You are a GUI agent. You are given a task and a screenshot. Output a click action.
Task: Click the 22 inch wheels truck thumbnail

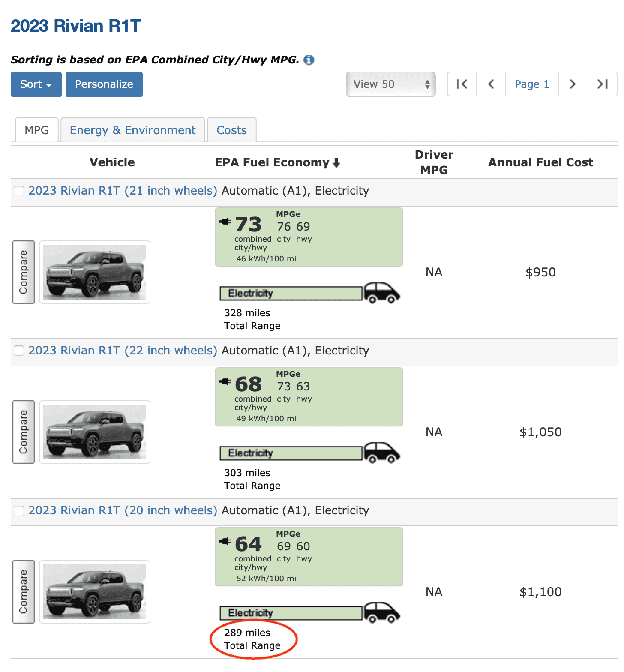pyautogui.click(x=95, y=432)
